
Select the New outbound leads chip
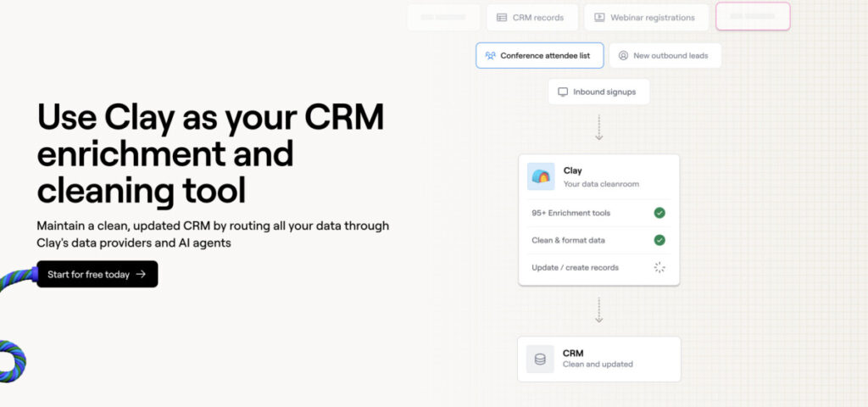(665, 55)
